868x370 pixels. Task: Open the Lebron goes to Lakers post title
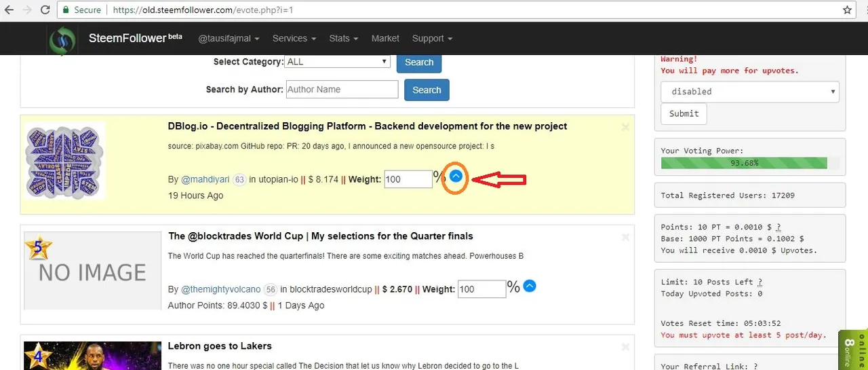(220, 346)
